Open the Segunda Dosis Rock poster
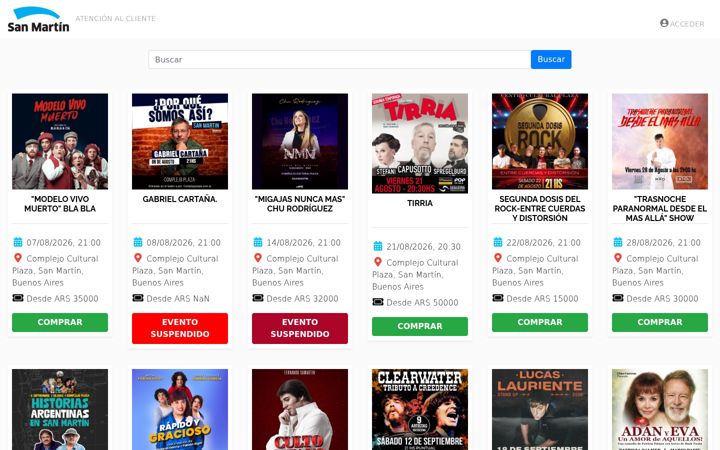Image resolution: width=720 pixels, height=450 pixels. click(540, 141)
